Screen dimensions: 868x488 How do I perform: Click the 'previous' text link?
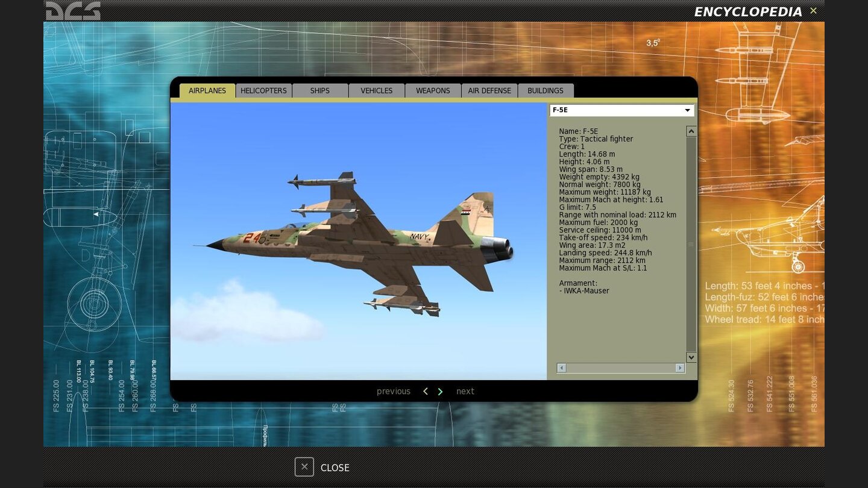coord(394,392)
